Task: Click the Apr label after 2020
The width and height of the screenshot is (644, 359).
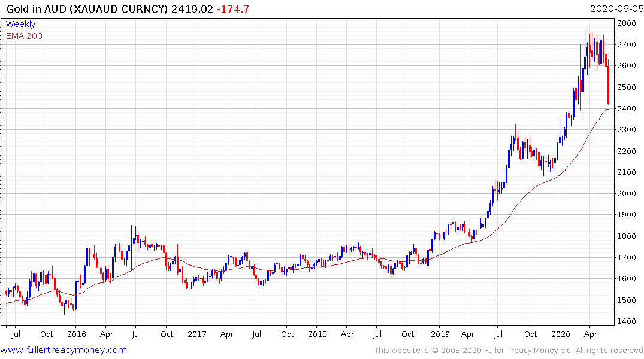Action: 591,334
